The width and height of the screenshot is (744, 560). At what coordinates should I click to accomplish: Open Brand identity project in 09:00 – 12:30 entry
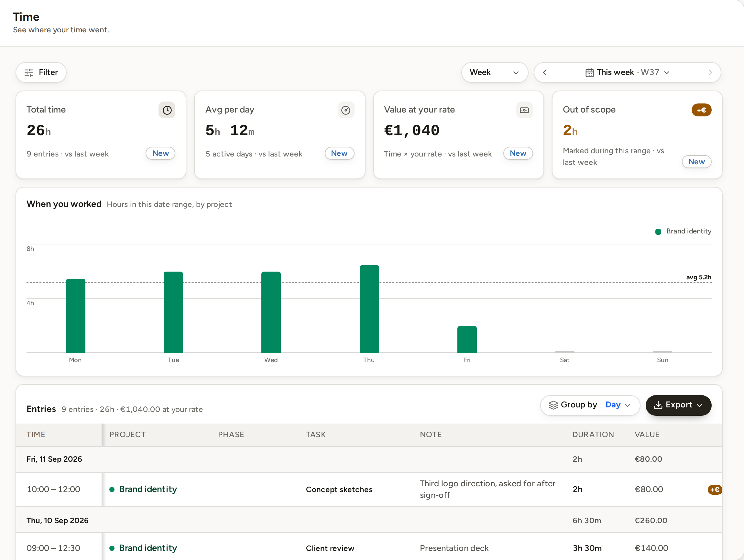(148, 548)
